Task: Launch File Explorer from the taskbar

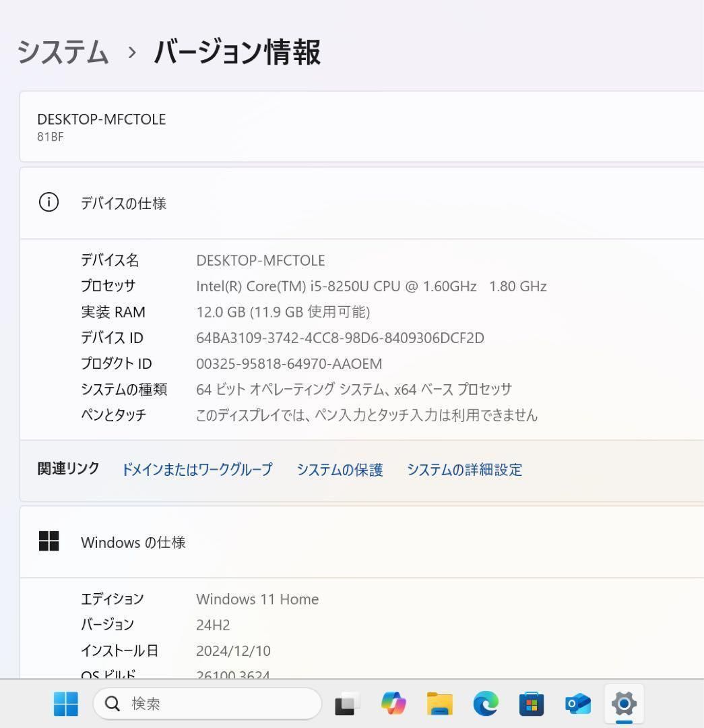Action: (x=439, y=703)
